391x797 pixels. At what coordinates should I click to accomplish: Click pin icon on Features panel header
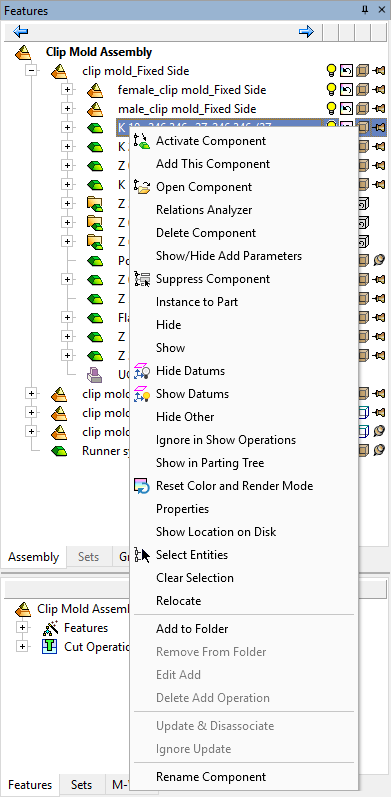point(365,10)
